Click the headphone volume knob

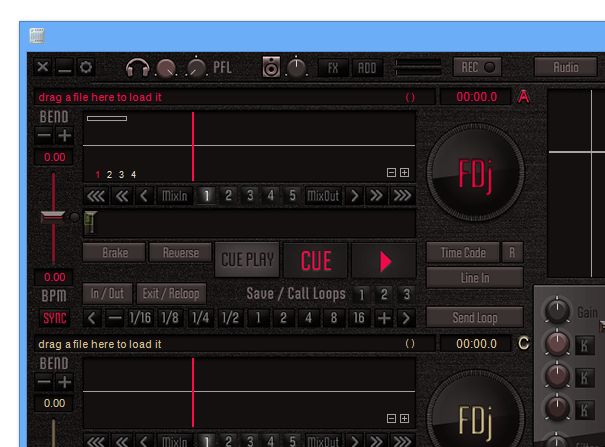(166, 69)
